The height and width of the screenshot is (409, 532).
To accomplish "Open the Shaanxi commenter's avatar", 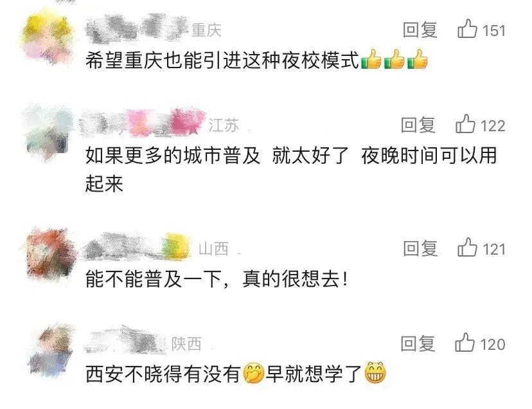I will click(51, 350).
